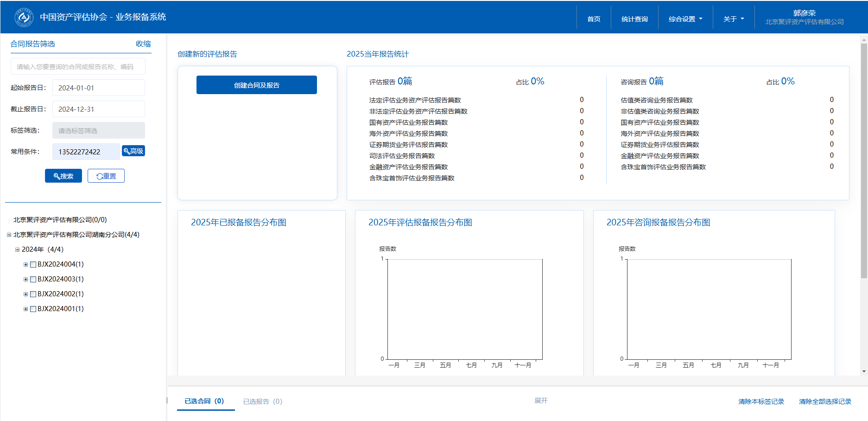Expand the BJX2024003 contract node
868x421 pixels.
pos(26,280)
